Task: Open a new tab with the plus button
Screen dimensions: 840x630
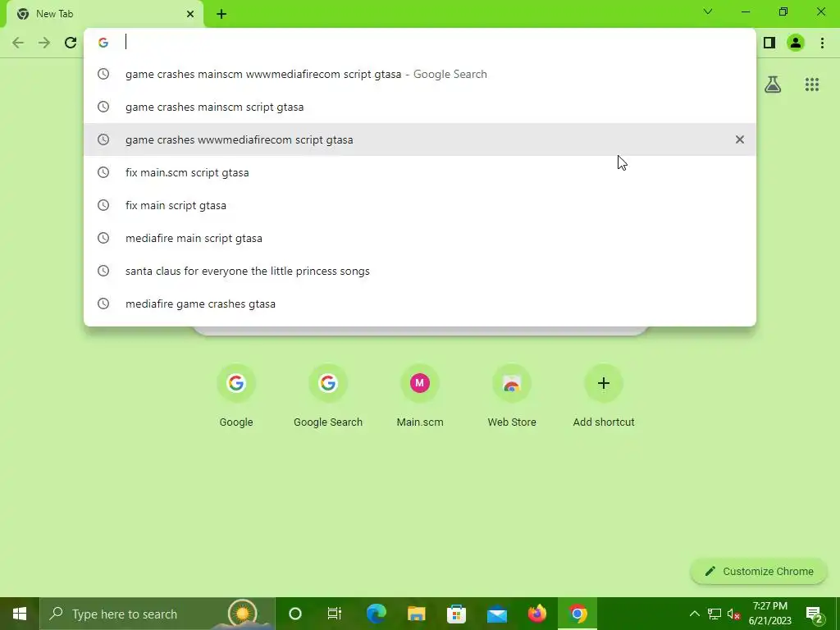Action: 221,14
